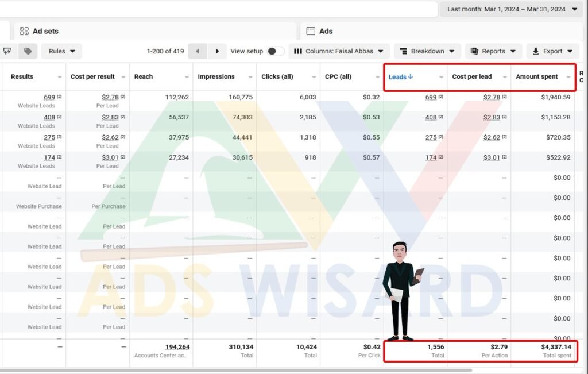Open the Export dropdown
The image size is (588, 374).
point(552,51)
